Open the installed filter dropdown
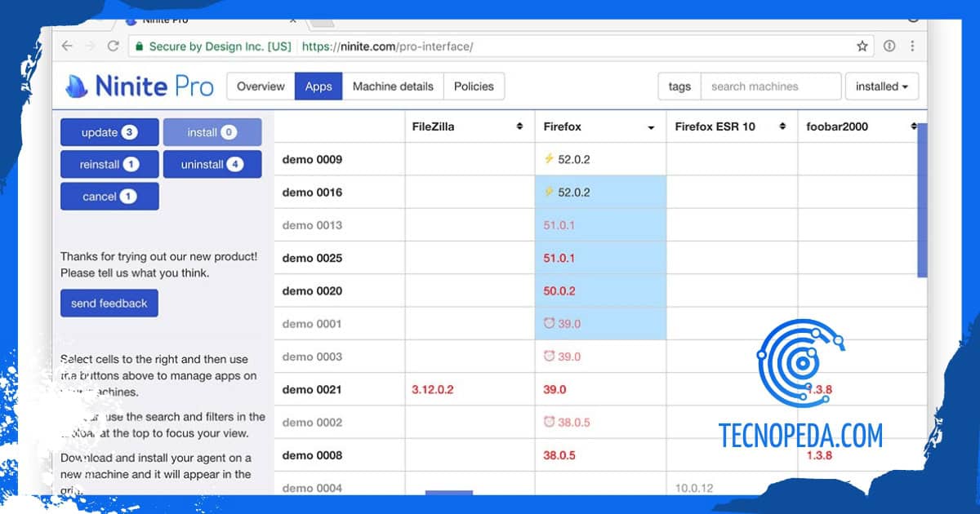This screenshot has height=514, width=980. [x=882, y=86]
